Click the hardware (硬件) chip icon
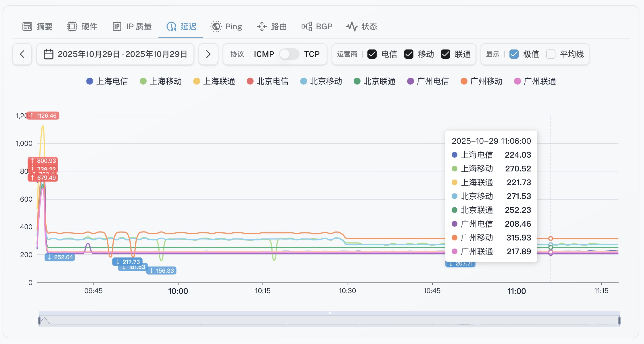The height and width of the screenshot is (344, 644). point(72,26)
